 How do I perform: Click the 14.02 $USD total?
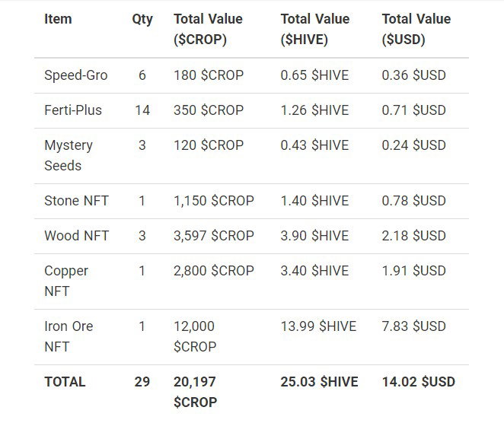[419, 382]
